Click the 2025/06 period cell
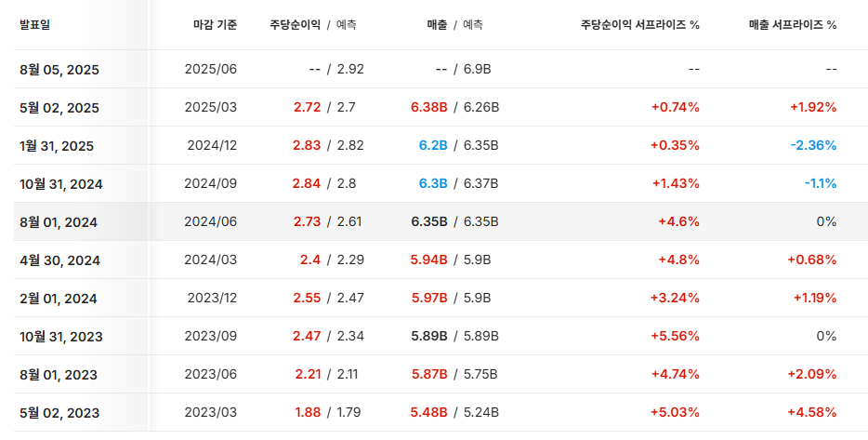The image size is (868, 440). tap(210, 69)
